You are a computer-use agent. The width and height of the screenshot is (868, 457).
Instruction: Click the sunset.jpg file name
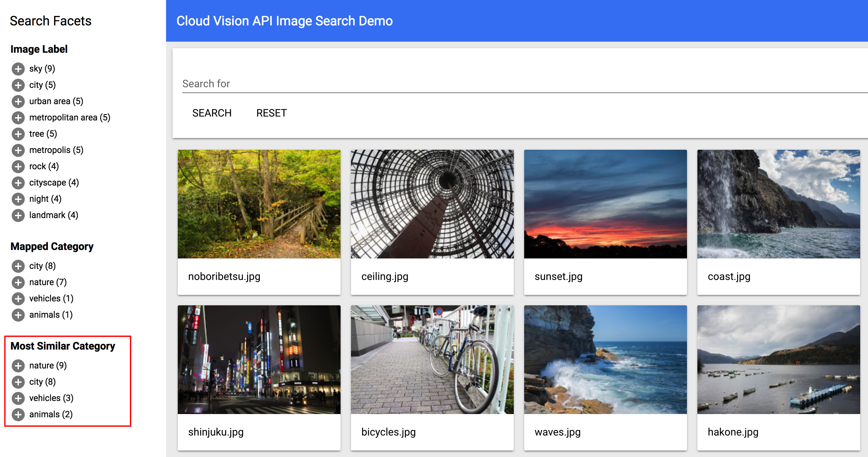558,276
